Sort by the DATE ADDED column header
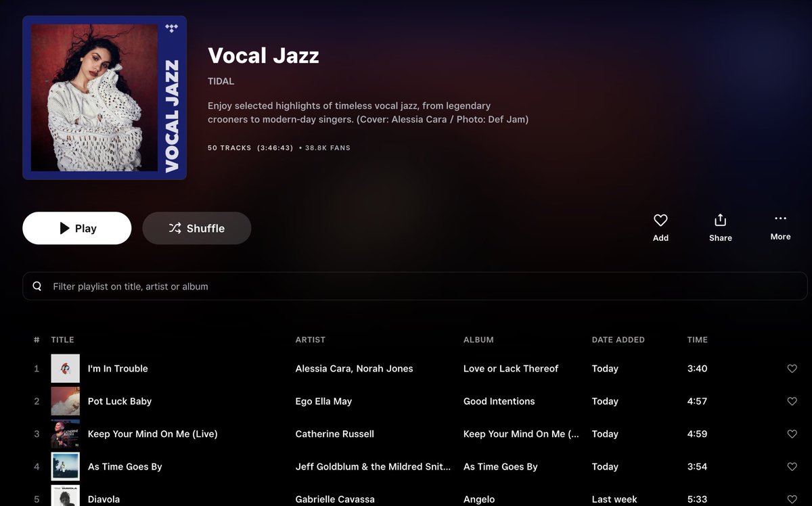The width and height of the screenshot is (812, 506). tap(618, 340)
